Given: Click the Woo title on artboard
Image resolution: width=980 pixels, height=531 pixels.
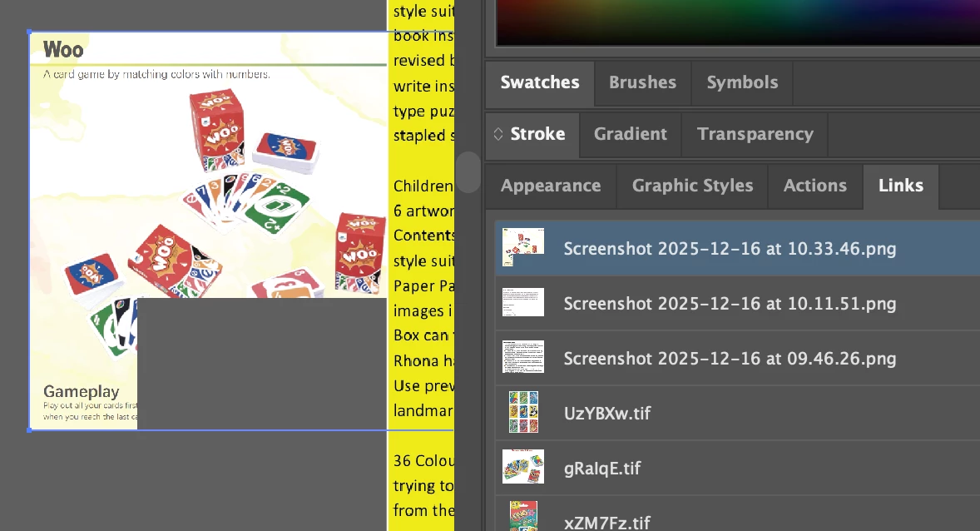Looking at the screenshot, I should click(63, 49).
